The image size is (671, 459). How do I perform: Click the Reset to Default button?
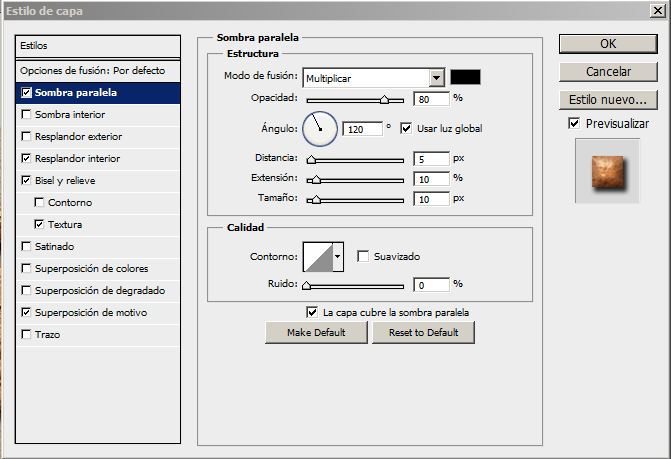pos(423,332)
